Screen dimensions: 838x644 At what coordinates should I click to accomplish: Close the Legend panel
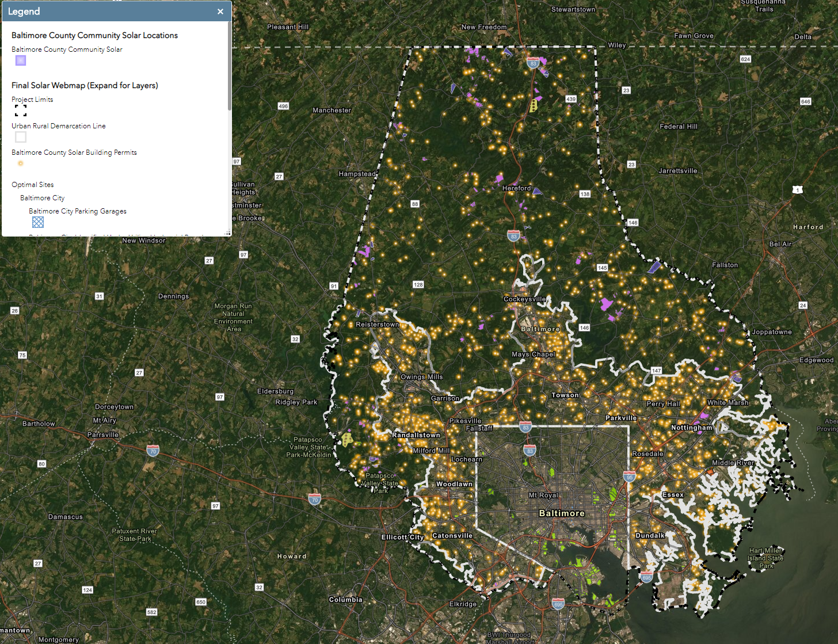pyautogui.click(x=220, y=12)
